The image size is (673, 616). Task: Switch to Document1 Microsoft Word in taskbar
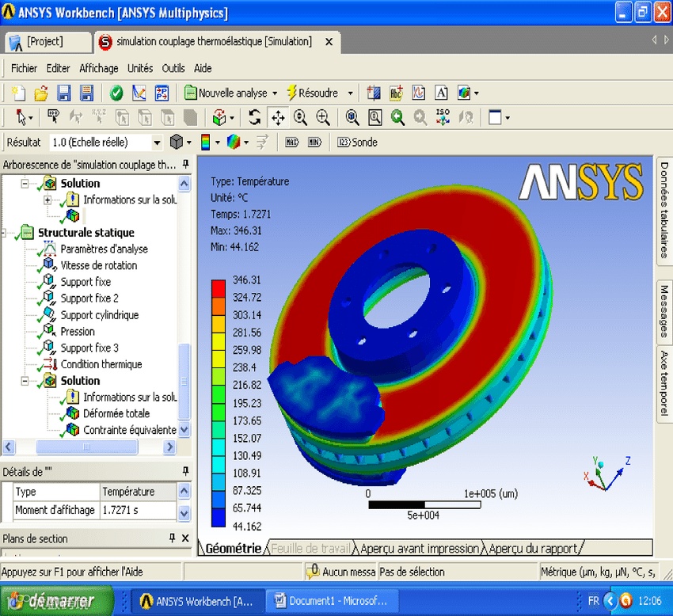333,601
